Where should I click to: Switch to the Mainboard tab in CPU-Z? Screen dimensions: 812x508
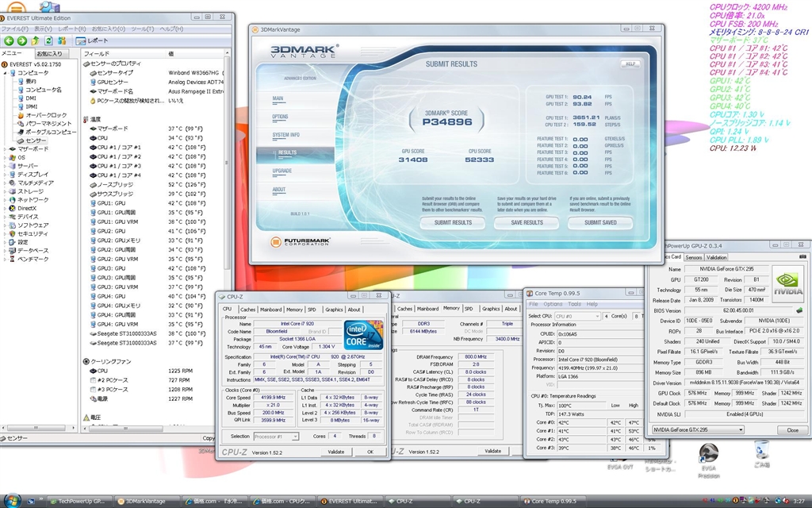pyautogui.click(x=271, y=310)
